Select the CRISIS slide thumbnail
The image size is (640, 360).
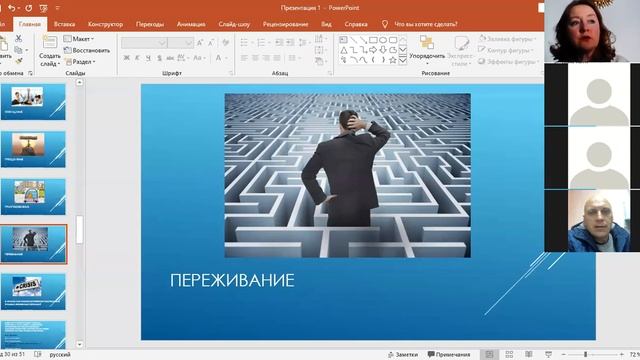coord(33,291)
